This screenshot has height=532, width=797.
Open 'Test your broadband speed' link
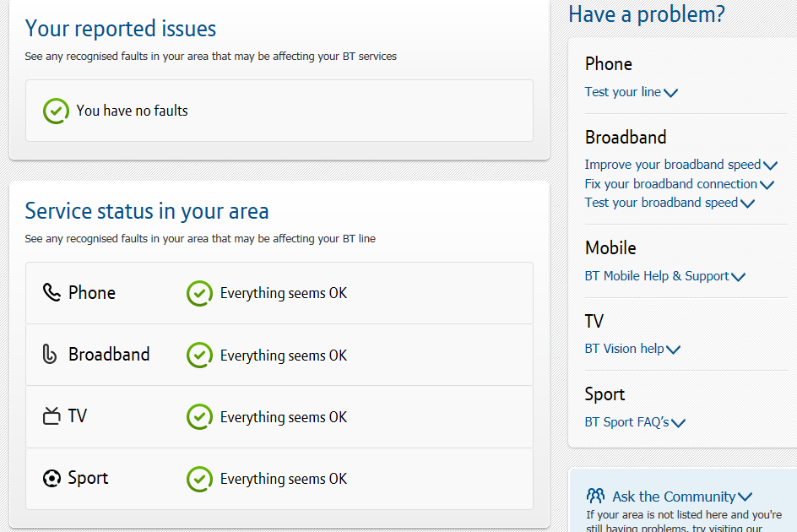point(661,203)
